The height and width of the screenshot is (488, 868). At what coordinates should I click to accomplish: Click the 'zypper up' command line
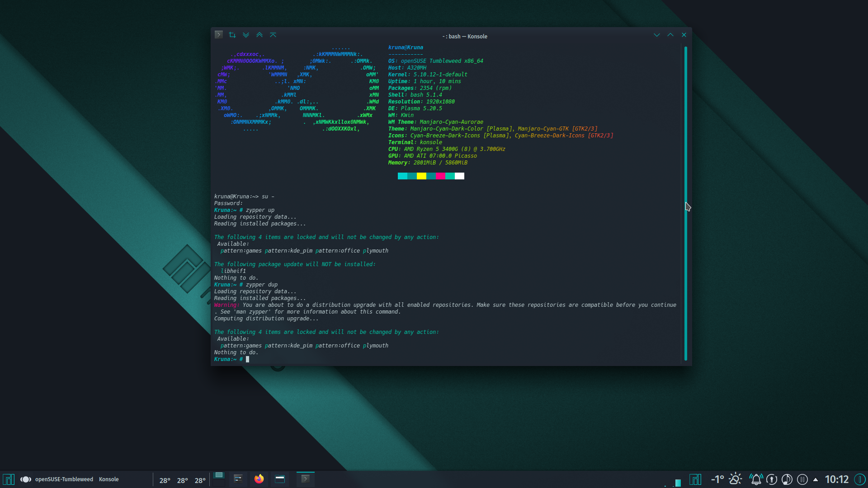[244, 210]
